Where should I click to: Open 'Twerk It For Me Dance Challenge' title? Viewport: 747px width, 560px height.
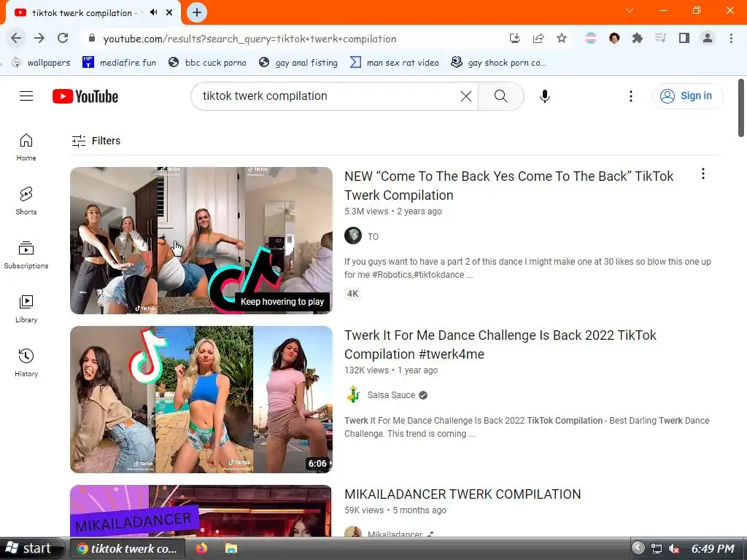500,345
